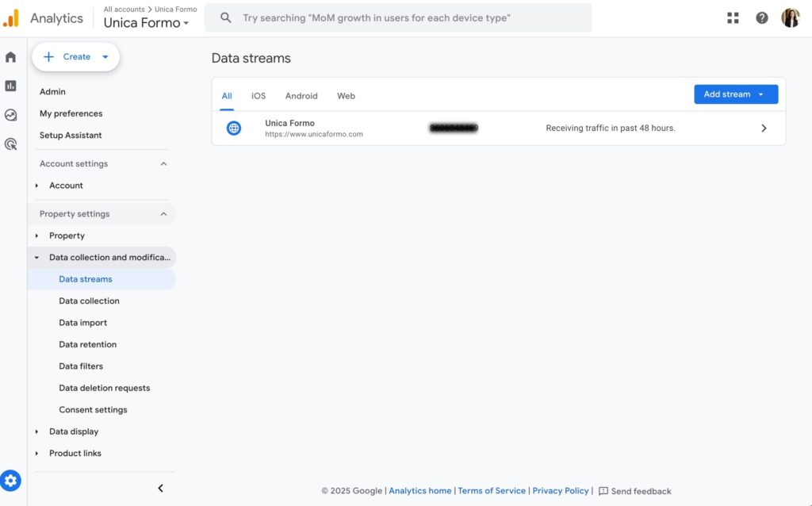
Task: Open Advertising icon in left rail
Action: [x=10, y=144]
